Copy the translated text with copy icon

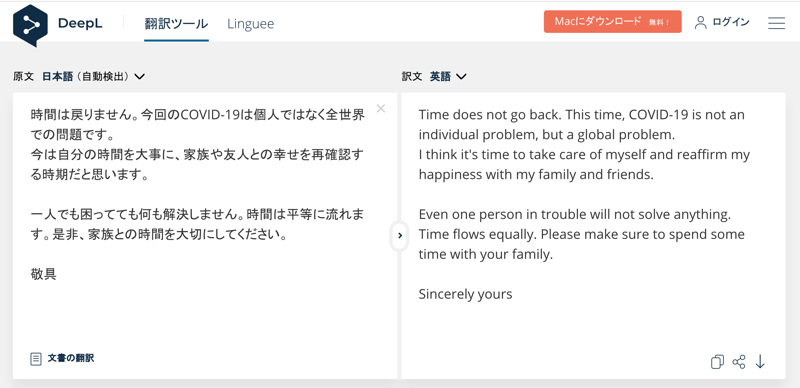click(x=717, y=362)
